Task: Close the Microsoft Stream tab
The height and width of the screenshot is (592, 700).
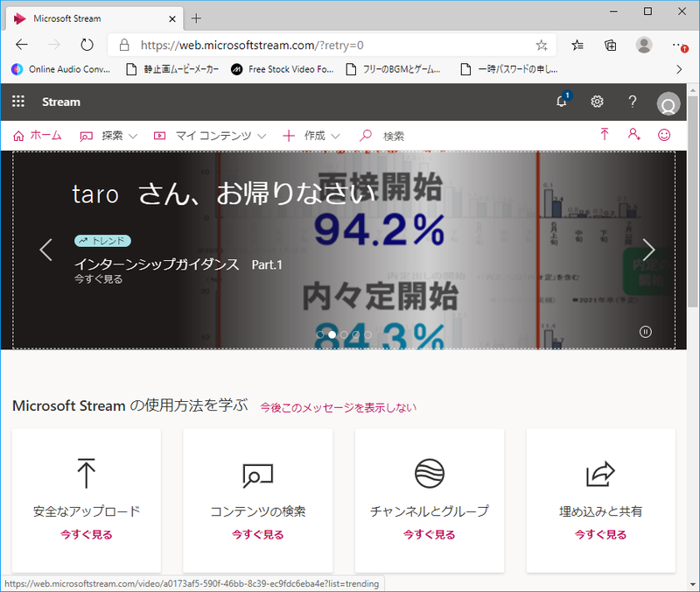Action: coord(172,18)
